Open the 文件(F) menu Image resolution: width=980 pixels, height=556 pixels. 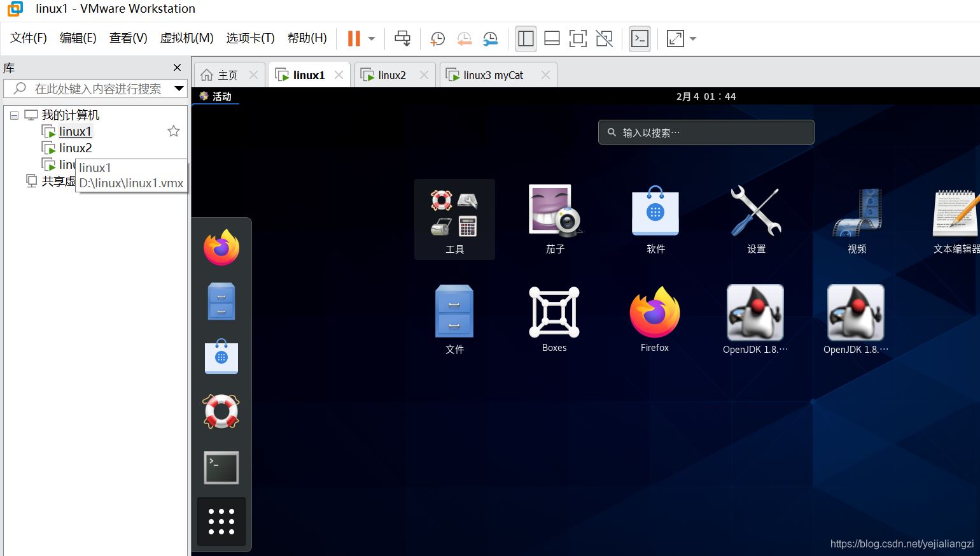coord(29,38)
